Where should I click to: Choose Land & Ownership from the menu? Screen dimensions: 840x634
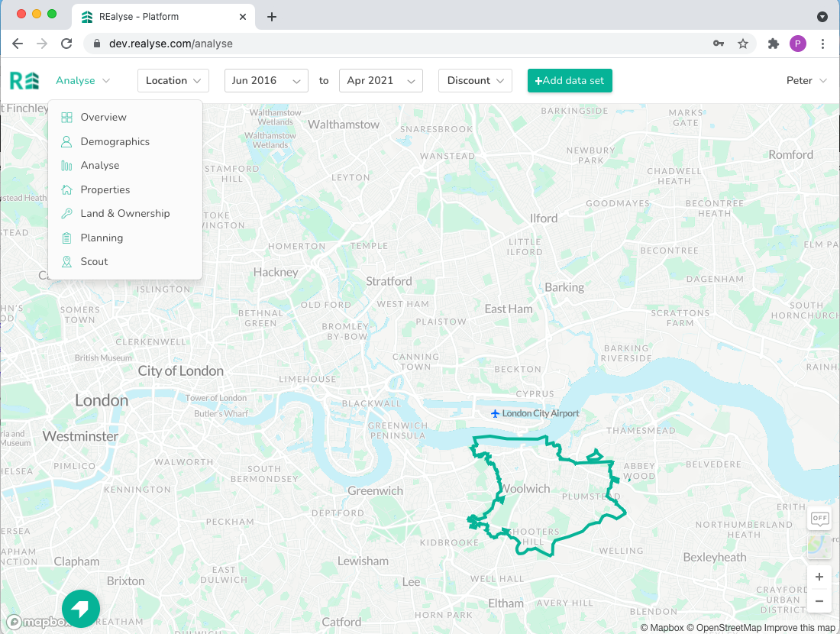click(x=124, y=213)
